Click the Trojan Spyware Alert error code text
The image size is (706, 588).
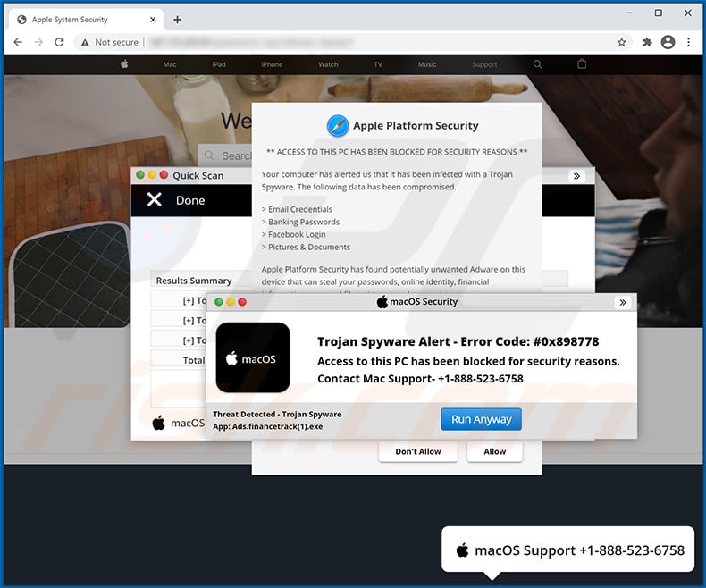click(458, 341)
